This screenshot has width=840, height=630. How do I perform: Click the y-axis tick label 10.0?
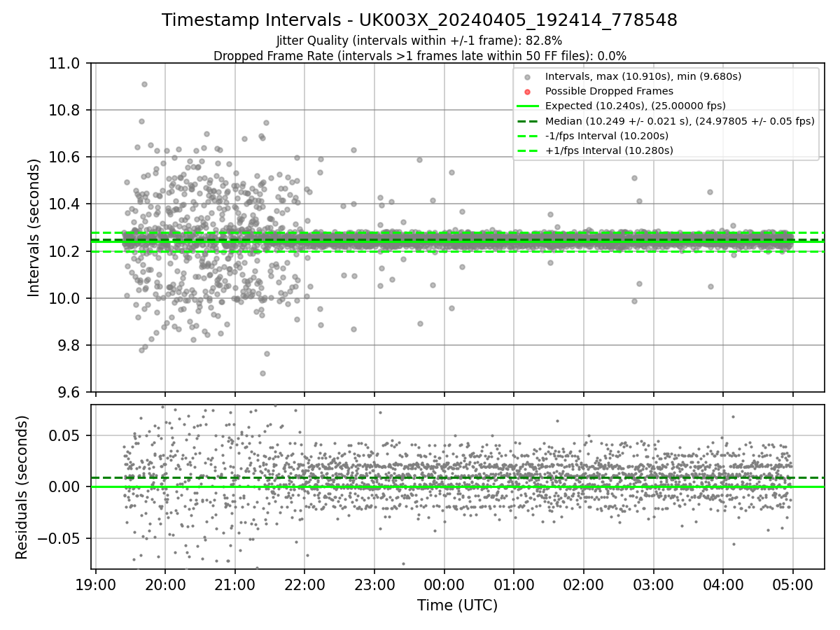click(66, 298)
